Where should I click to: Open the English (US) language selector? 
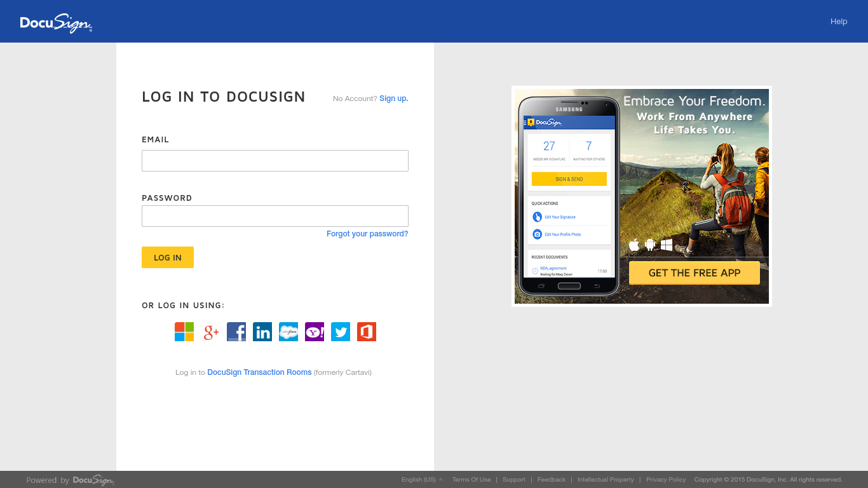point(422,480)
